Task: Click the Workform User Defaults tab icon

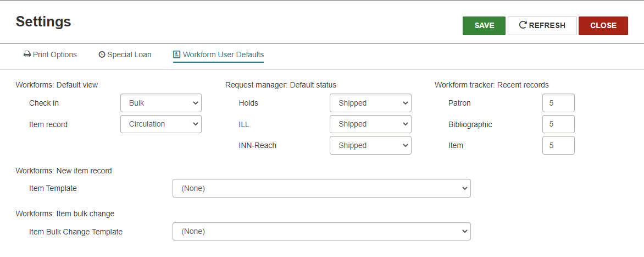Action: 176,55
